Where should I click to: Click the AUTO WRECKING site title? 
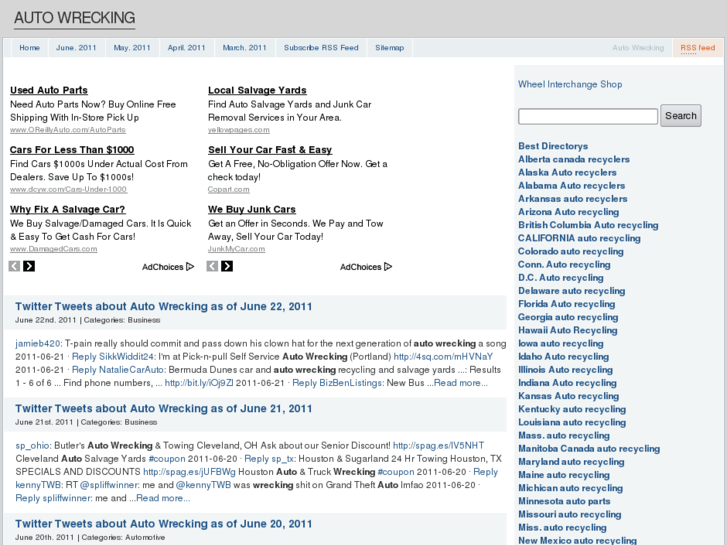coord(75,18)
